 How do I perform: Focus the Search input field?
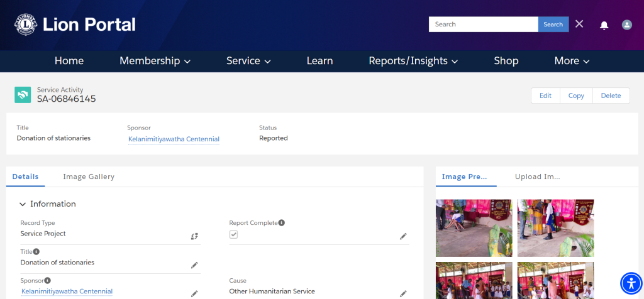click(x=484, y=24)
